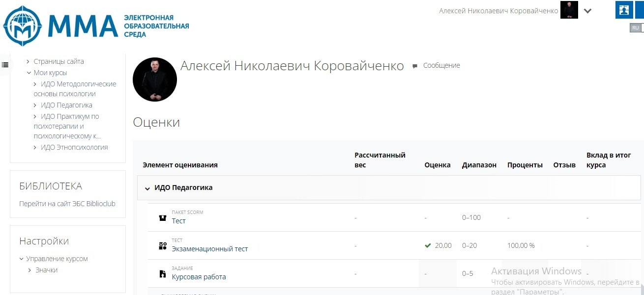Open the dropdown arrow beside the user name

(x=588, y=10)
